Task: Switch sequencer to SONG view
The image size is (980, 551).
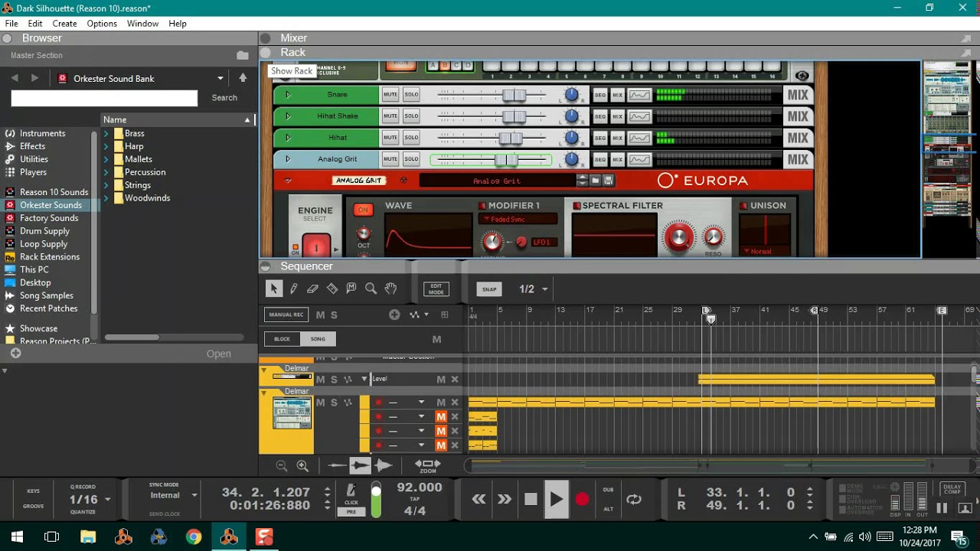Action: click(x=318, y=339)
